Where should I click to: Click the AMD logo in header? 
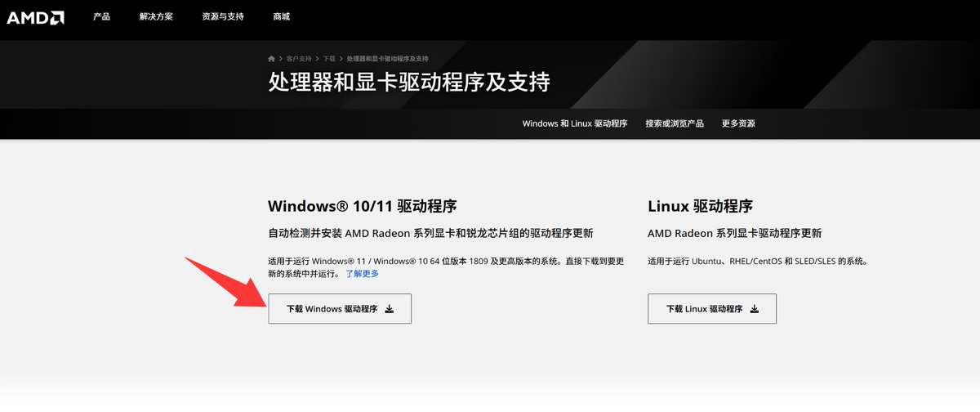click(35, 17)
